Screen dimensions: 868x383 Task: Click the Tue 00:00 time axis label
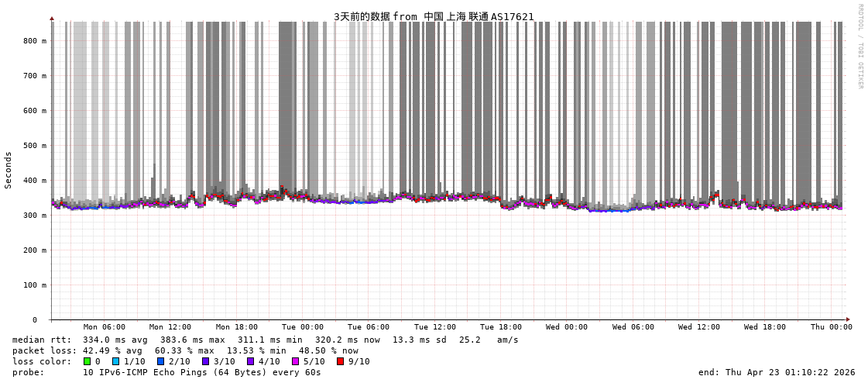click(x=303, y=327)
